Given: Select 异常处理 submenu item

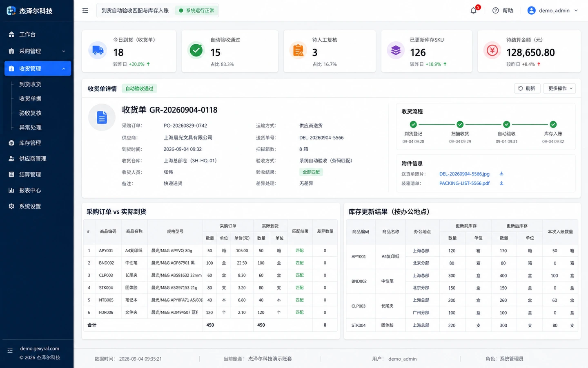Looking at the screenshot, I should (30, 128).
